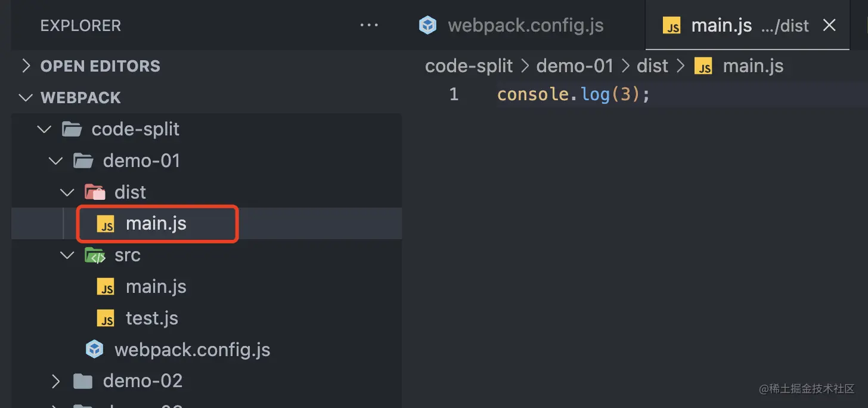Click the JS icon beside test.js
This screenshot has width=868, height=408.
[107, 319]
